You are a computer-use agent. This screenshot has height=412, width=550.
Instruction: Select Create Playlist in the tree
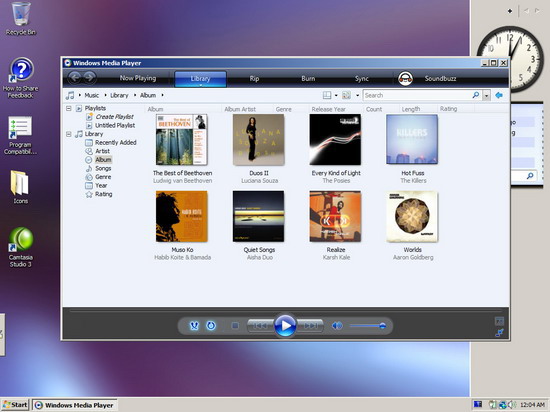(114, 117)
